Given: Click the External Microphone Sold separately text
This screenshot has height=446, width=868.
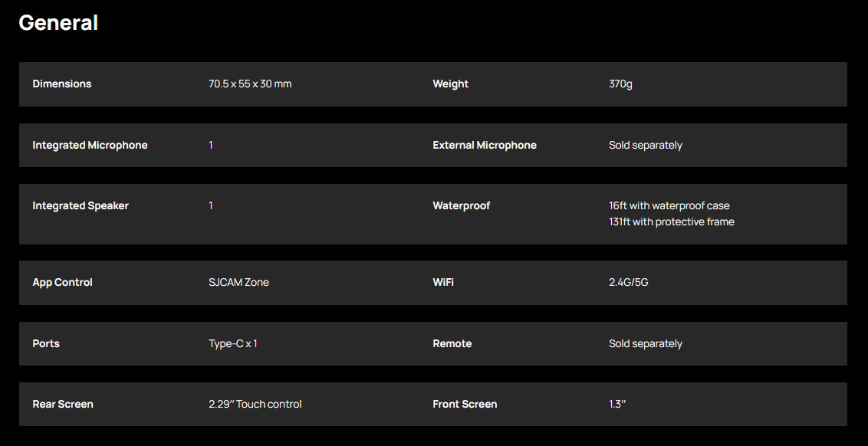Looking at the screenshot, I should (646, 145).
